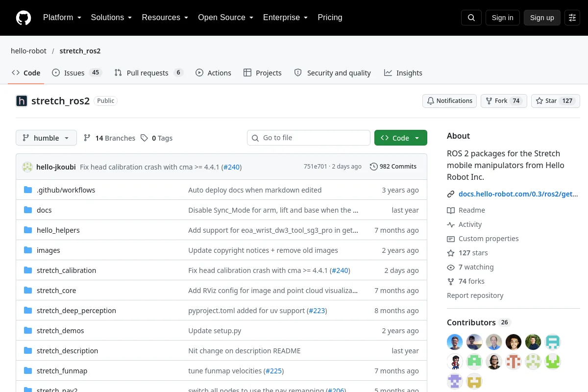Open commit 'Auto deploy docs when markdown edited'
This screenshot has height=392, width=588.
click(255, 190)
